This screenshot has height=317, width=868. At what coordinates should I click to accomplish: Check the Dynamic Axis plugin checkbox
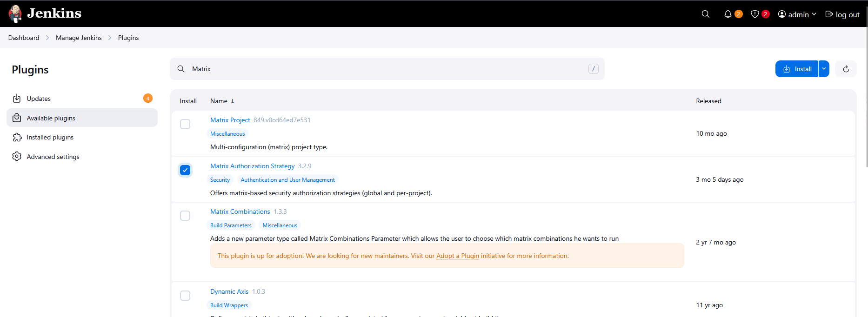(185, 296)
